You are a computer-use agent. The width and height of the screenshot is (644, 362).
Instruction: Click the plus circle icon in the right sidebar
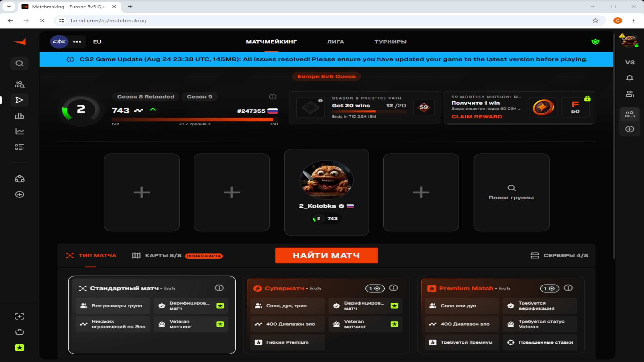click(630, 129)
